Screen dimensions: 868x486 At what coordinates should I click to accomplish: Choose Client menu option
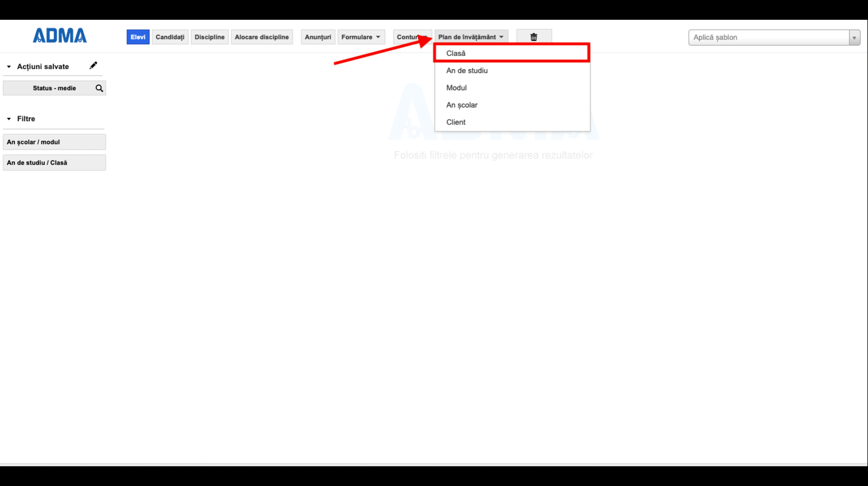[x=456, y=122]
